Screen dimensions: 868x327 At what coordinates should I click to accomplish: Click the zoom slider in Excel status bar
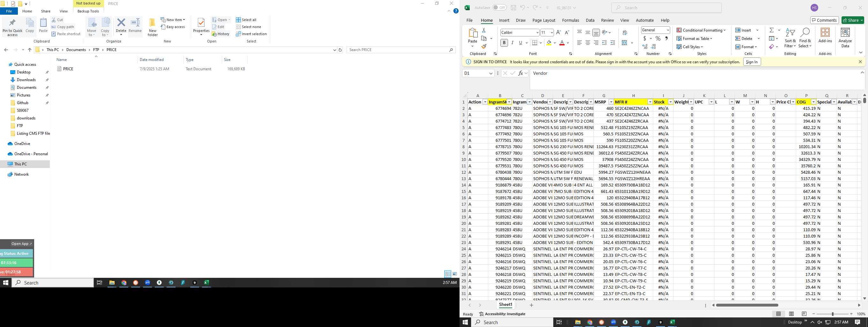832,314
